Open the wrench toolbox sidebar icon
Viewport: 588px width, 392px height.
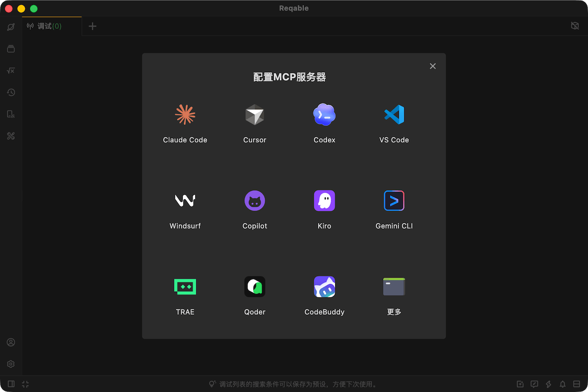click(11, 136)
